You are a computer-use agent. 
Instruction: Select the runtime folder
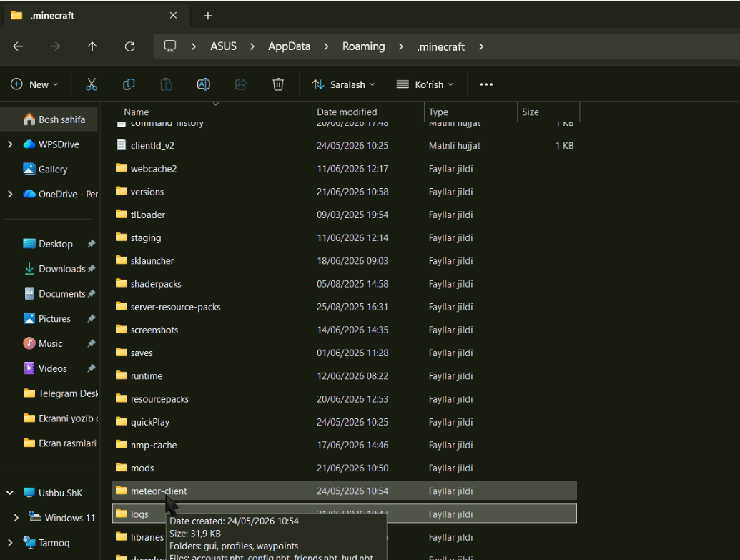[x=345, y=376]
